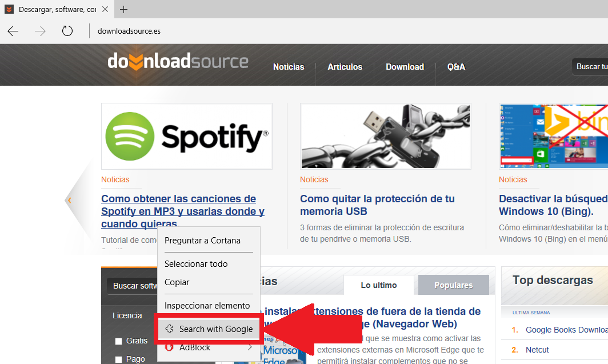The image size is (608, 364).
Task: Click the orange previous carousel arrow
Action: [x=69, y=200]
